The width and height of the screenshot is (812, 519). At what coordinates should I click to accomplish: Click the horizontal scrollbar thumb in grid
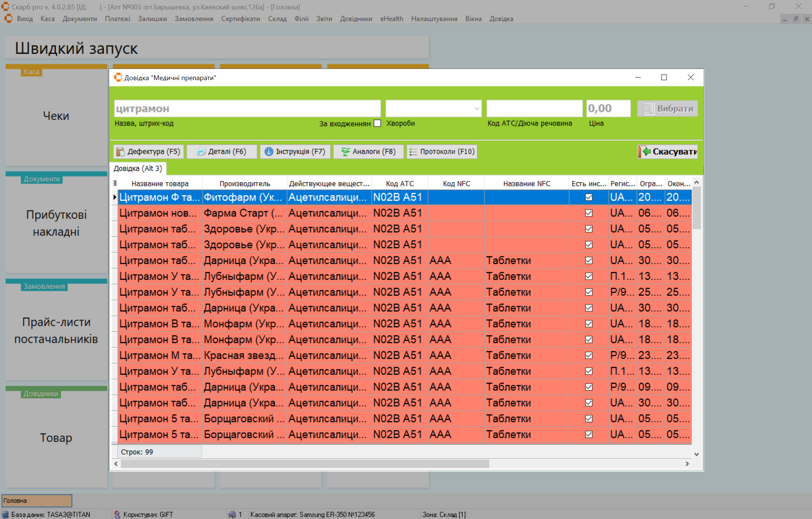(305, 464)
